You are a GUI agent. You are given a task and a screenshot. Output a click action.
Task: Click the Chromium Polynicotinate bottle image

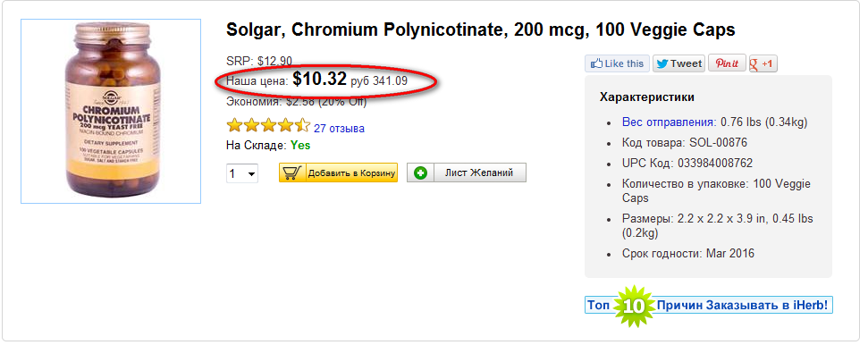pyautogui.click(x=111, y=112)
